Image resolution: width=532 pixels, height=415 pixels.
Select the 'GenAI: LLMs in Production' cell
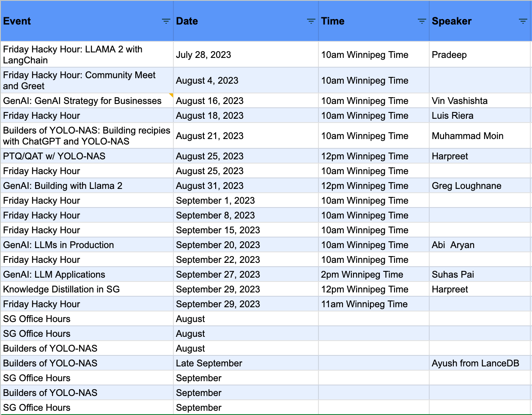87,245
